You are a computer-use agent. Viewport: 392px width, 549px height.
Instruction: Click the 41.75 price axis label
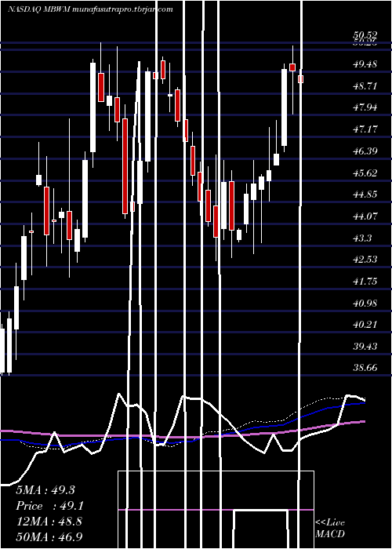click(x=365, y=281)
